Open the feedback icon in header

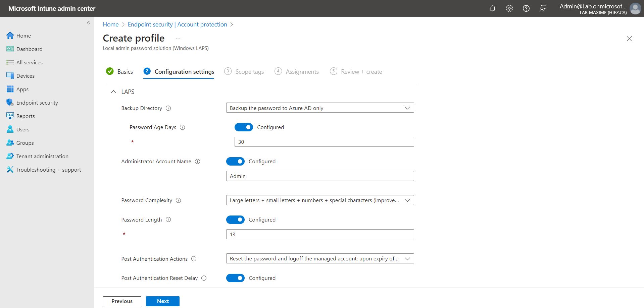[543, 8]
